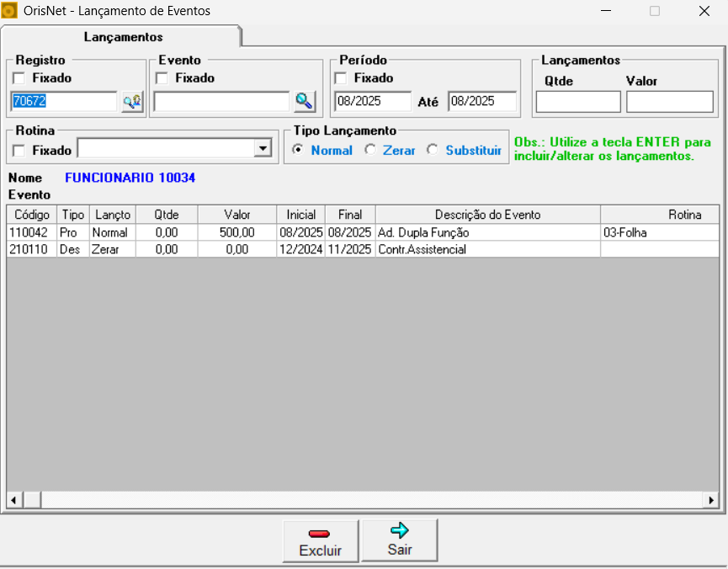Check the Fixado box under Evento
The image size is (728, 569).
pos(162,78)
